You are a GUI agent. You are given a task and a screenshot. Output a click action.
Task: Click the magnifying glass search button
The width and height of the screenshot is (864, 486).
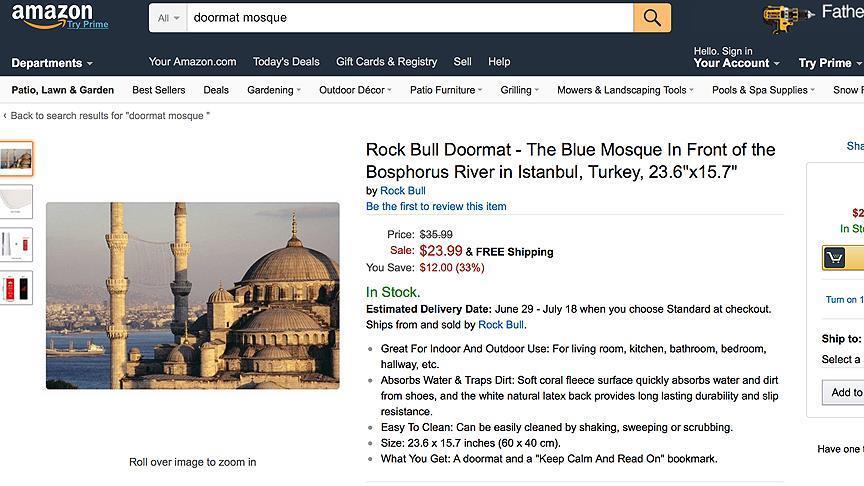[652, 18]
